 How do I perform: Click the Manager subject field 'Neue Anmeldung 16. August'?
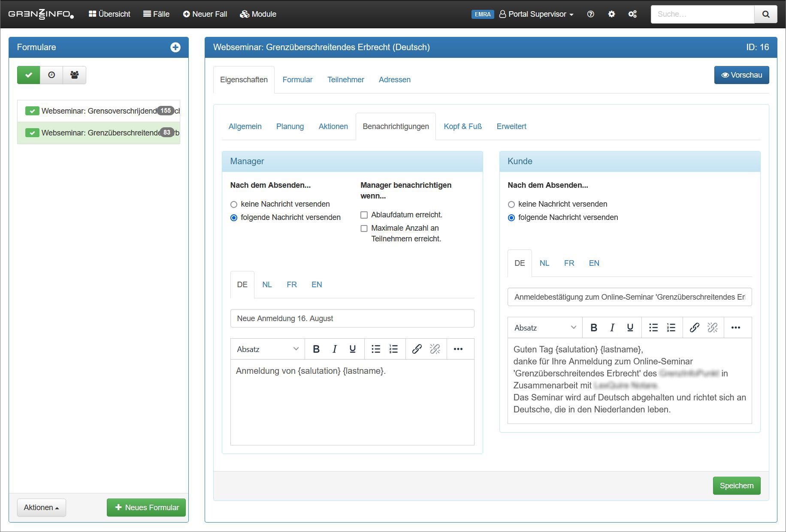(x=352, y=319)
